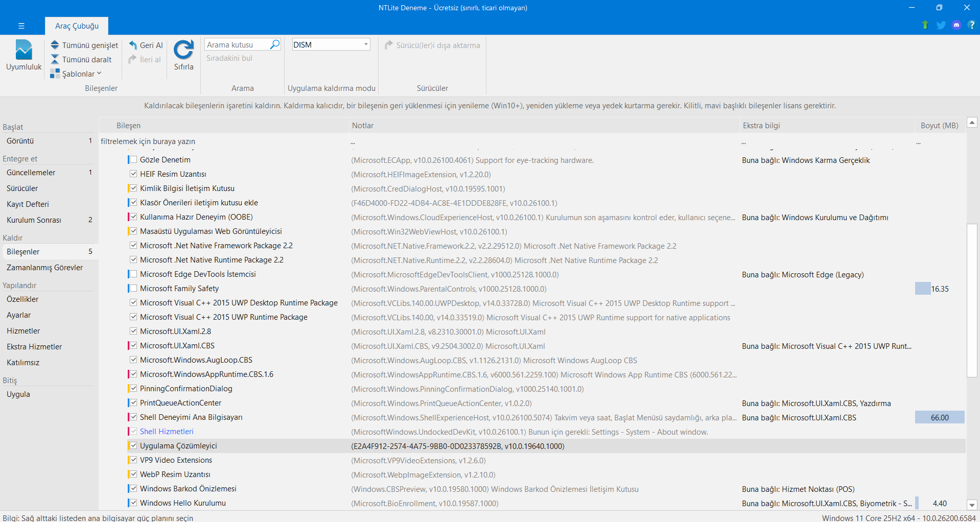Open the Şablonlar templates dropdown
The image size is (980, 522).
click(76, 74)
